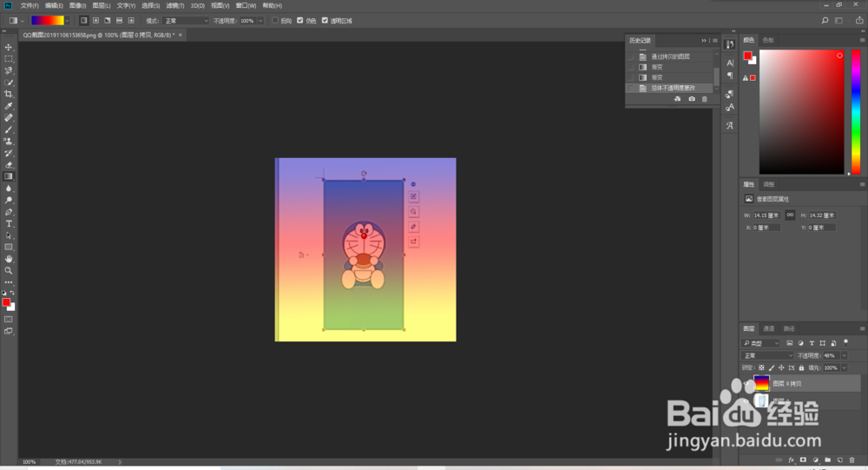Open the layer filter 类型 dropdown
868x470 pixels.
click(x=760, y=343)
